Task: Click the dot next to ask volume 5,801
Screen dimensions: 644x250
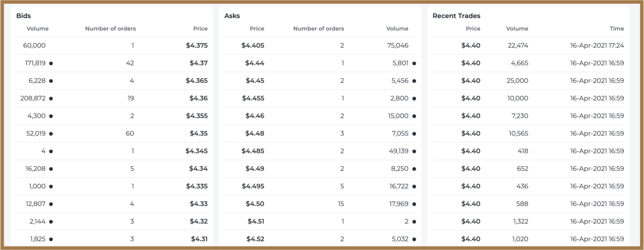Action: pos(414,63)
